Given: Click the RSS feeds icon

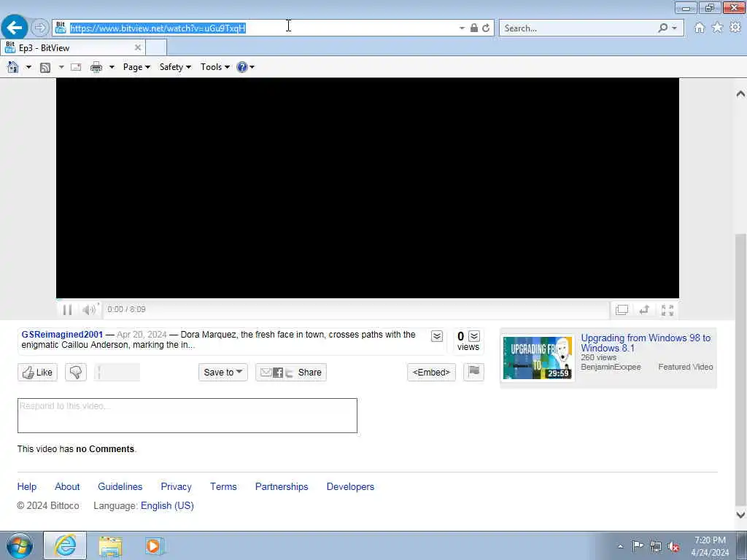Looking at the screenshot, I should coord(45,67).
